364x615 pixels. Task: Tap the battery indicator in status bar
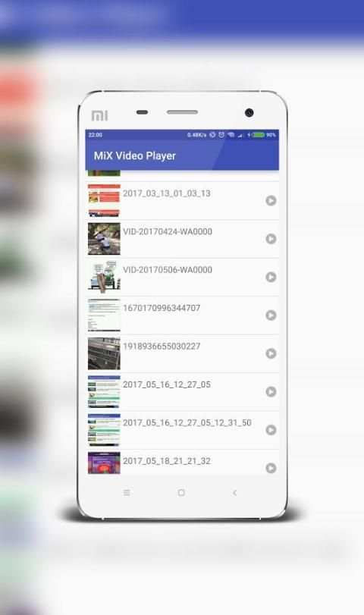(258, 135)
